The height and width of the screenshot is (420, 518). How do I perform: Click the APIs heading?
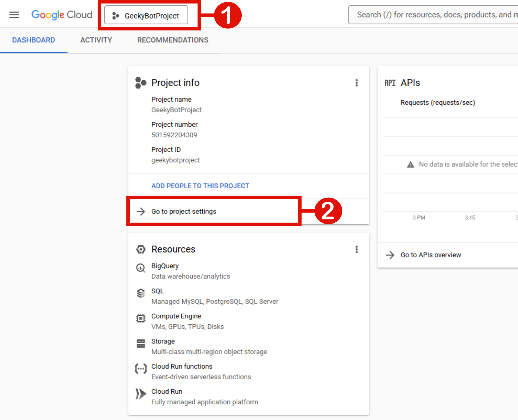410,83
